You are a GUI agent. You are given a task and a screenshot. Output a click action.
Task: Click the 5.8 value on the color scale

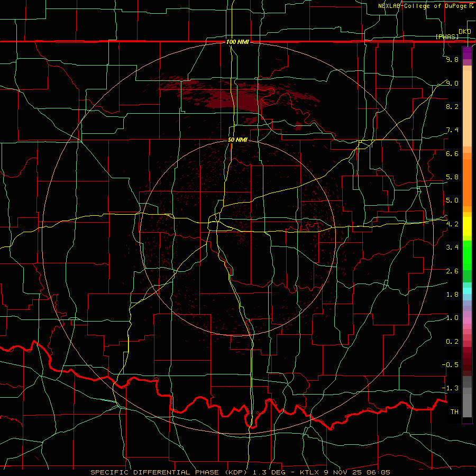tap(452, 177)
